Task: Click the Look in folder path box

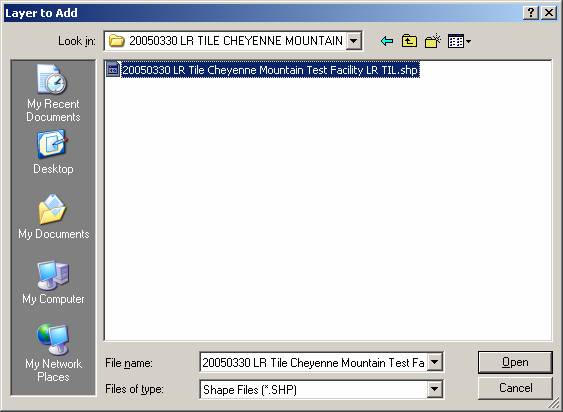Action: pyautogui.click(x=233, y=41)
